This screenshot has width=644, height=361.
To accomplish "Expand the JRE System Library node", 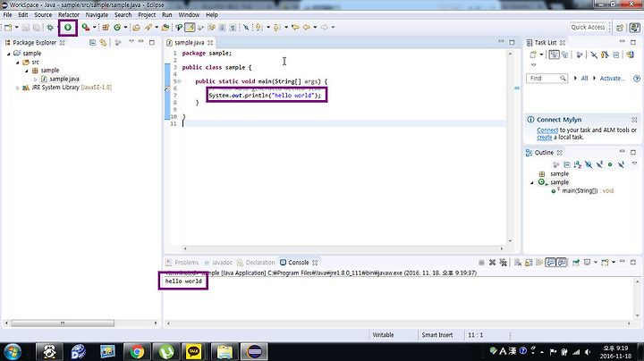I will pos(17,88).
